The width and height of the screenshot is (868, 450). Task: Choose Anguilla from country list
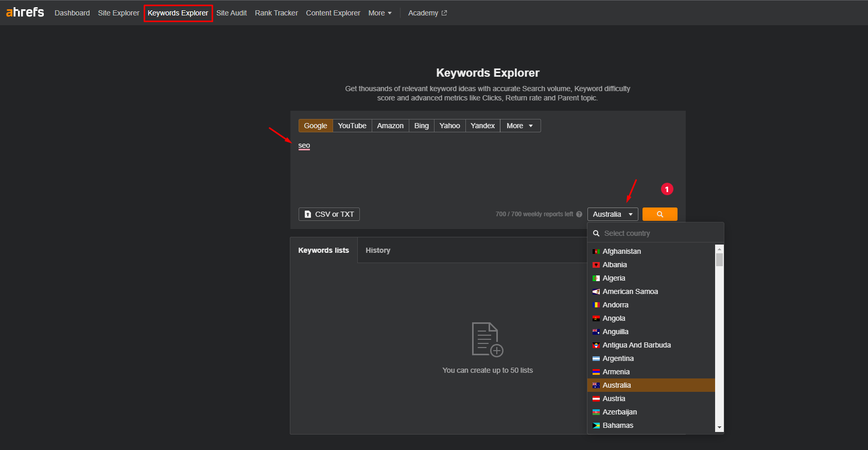click(x=651, y=332)
